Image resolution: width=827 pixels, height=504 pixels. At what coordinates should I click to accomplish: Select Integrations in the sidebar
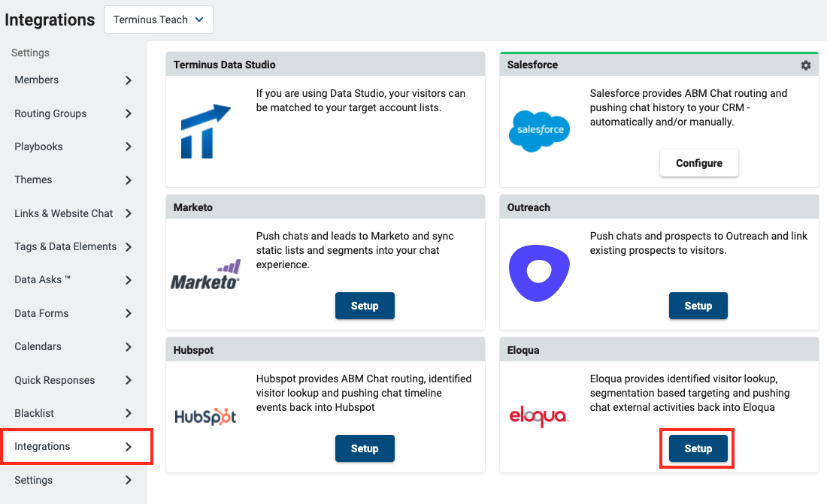pyautogui.click(x=74, y=446)
